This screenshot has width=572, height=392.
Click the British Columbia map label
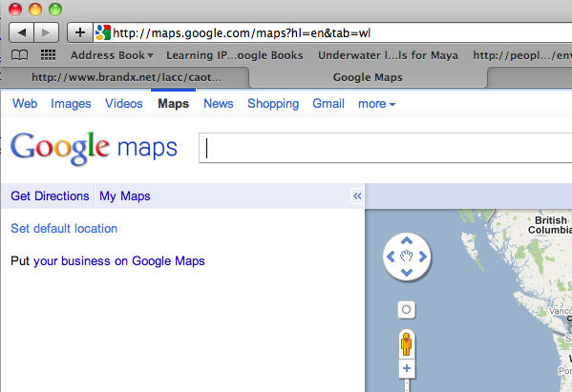550,225
